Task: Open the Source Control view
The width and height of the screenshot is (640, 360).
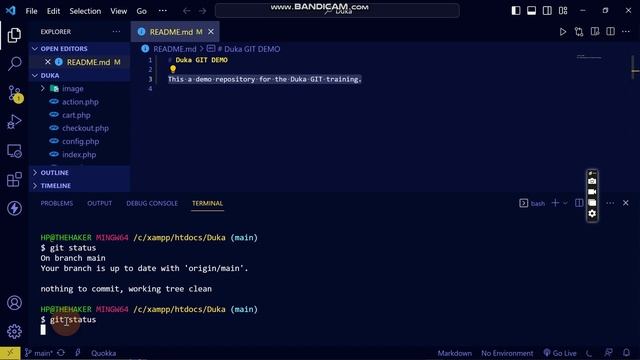Action: [x=15, y=93]
